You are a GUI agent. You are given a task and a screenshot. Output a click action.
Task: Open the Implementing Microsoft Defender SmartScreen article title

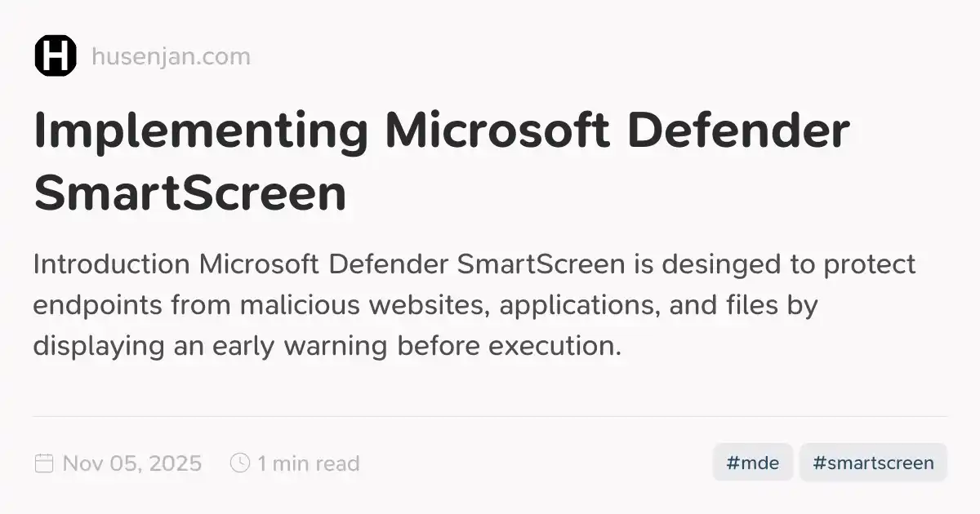click(441, 162)
